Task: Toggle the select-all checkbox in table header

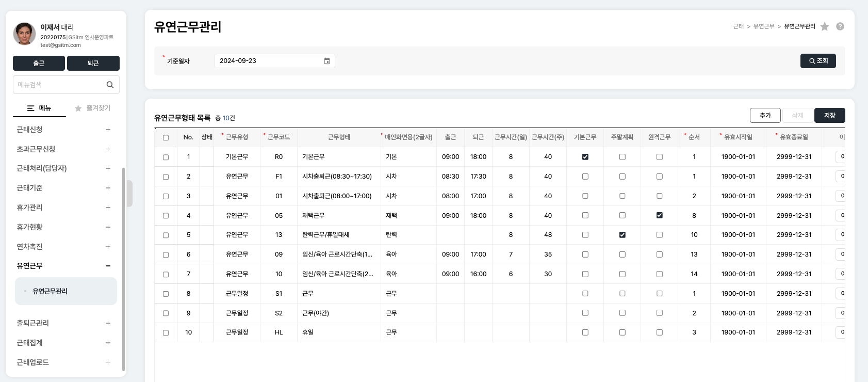Action: 166,138
